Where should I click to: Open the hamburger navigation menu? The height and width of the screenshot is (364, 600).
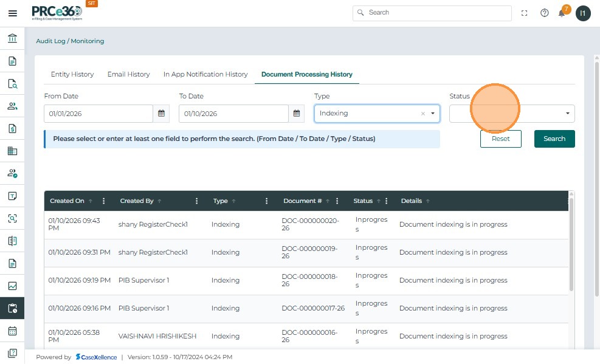coord(12,13)
